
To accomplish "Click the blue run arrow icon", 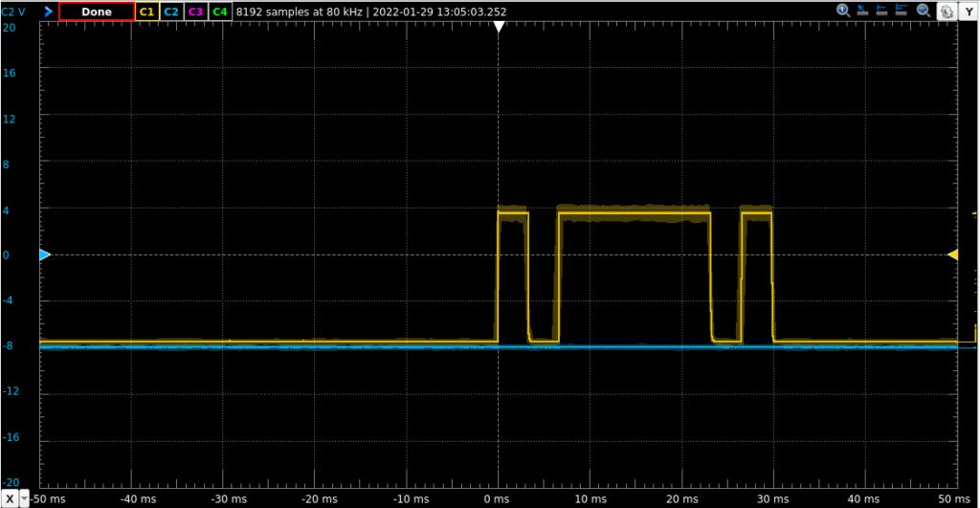I will 48,11.
